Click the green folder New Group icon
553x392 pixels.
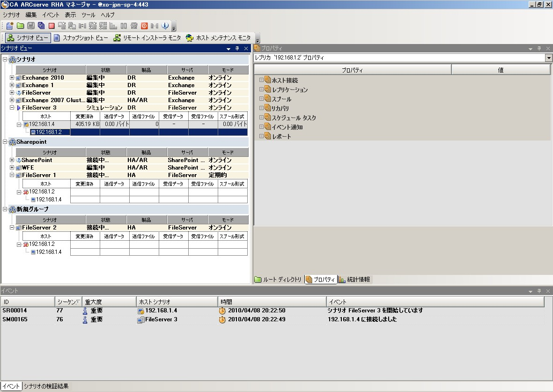[20, 26]
